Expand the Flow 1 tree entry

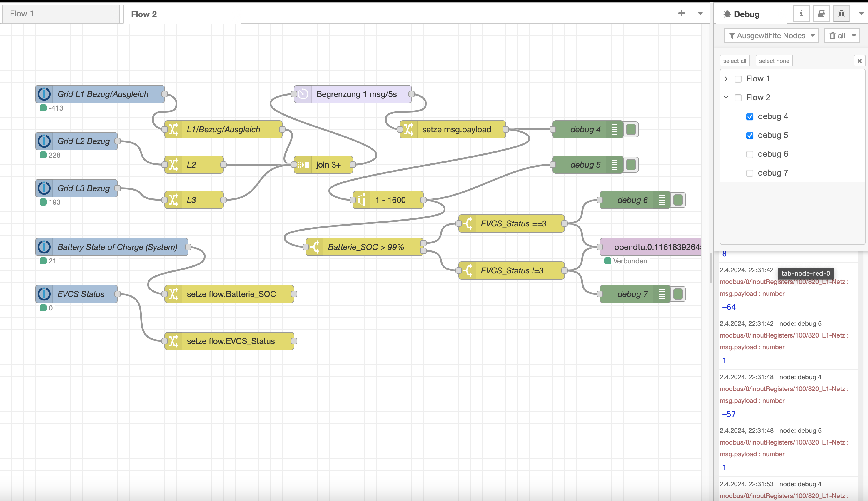coord(726,79)
